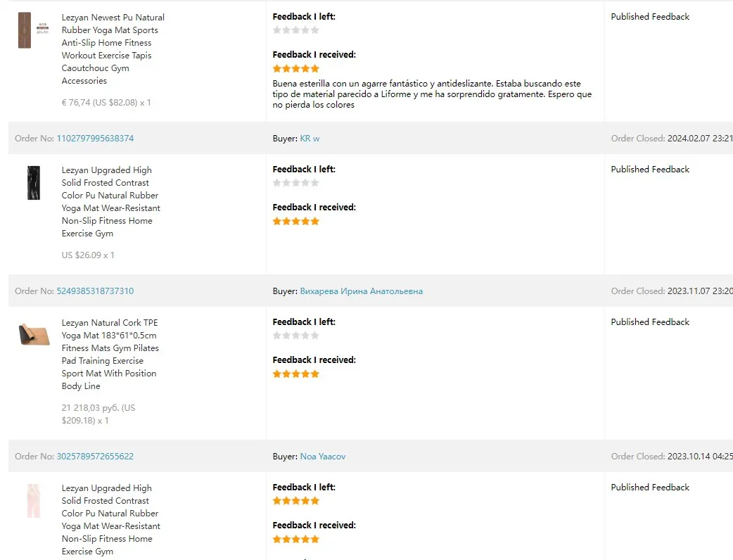The image size is (733, 560).
Task: Click orange received stars for cork mat order
Action: [x=296, y=374]
